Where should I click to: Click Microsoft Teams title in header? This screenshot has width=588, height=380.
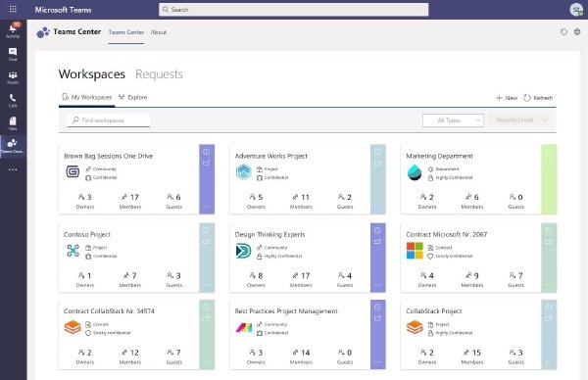pyautogui.click(x=63, y=10)
